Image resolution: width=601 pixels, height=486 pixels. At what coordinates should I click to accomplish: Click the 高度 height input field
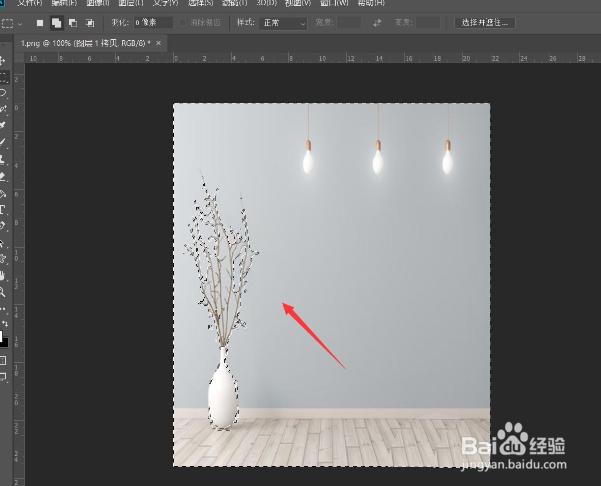coord(428,23)
